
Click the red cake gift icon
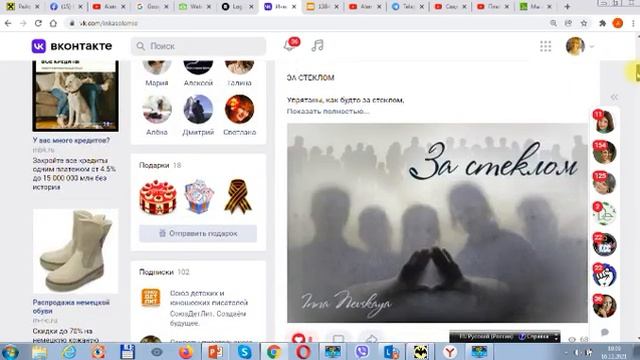click(158, 197)
